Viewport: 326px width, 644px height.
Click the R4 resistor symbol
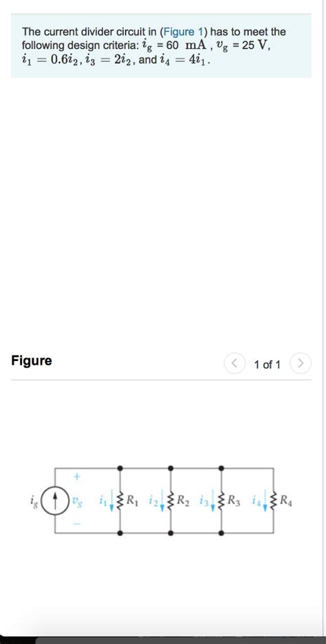tap(274, 500)
